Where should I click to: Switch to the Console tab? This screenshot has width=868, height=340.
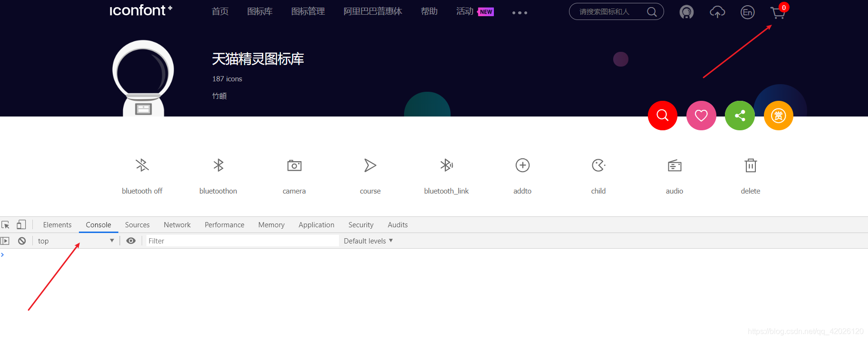[x=98, y=225]
